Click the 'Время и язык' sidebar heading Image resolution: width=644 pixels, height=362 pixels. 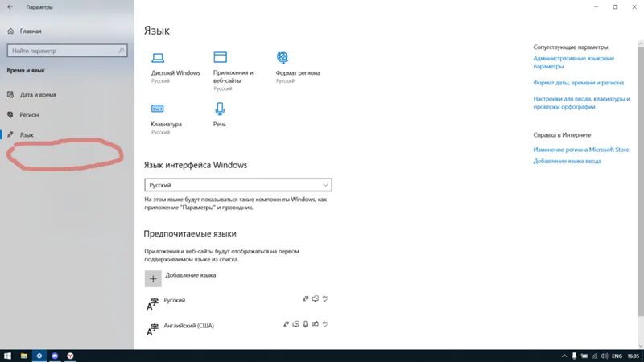coord(26,70)
